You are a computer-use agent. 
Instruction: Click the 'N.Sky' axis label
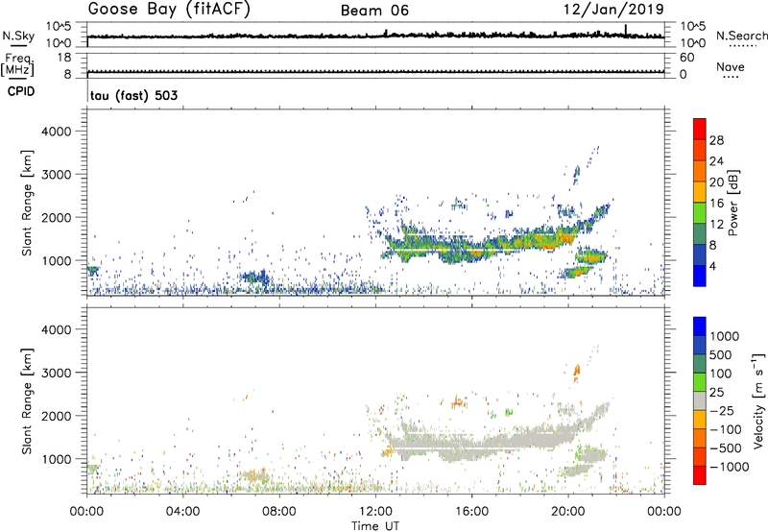pyautogui.click(x=18, y=36)
